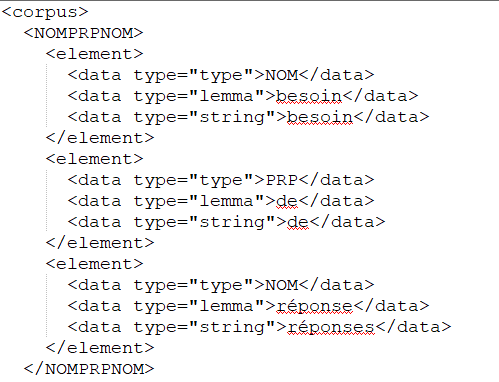The height and width of the screenshot is (382, 499).
Task: Click the opening corpus tag
Action: (45, 13)
